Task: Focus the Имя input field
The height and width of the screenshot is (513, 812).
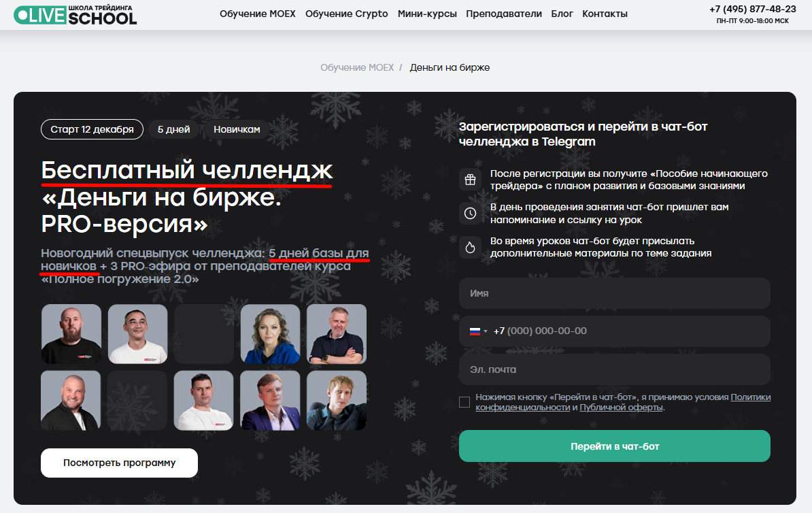Action: point(615,293)
